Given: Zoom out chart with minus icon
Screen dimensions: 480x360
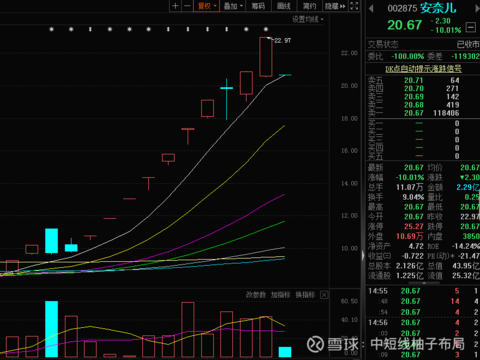Looking at the screenshot, I should [x=187, y=6].
